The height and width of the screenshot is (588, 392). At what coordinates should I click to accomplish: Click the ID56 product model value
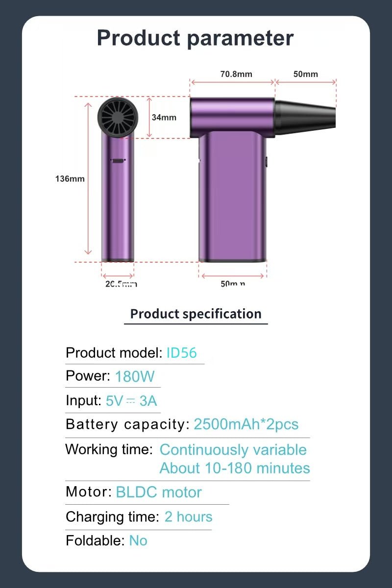(181, 353)
